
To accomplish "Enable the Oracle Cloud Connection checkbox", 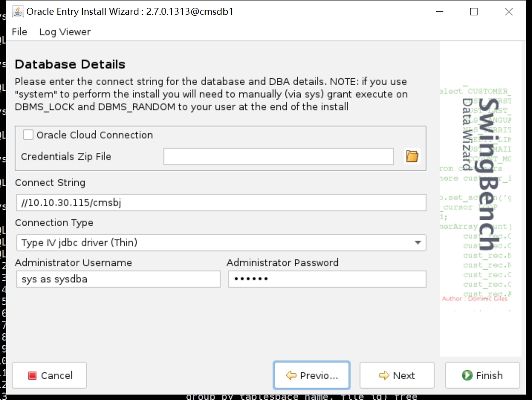I will point(29,135).
